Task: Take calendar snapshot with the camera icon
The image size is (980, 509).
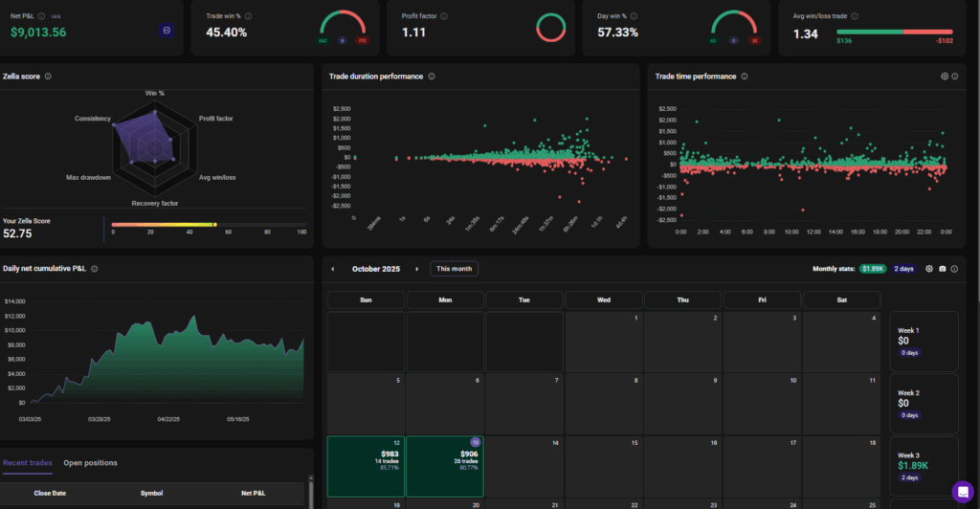Action: coord(942,269)
